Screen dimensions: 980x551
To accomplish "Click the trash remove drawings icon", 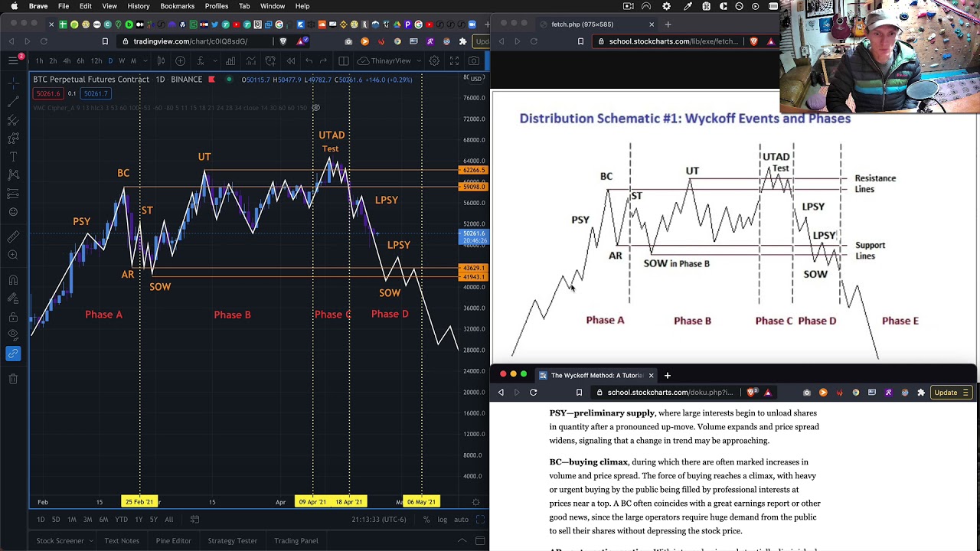I will click(x=13, y=379).
